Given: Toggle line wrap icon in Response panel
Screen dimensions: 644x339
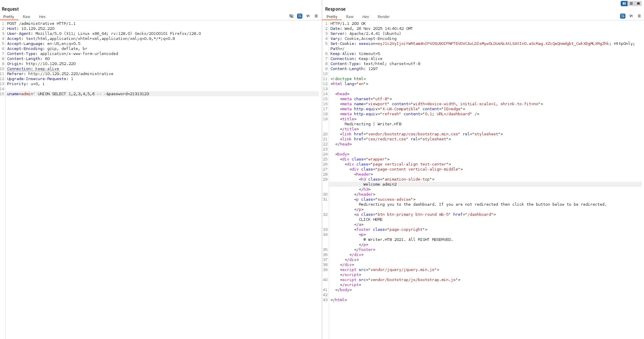Looking at the screenshot, I should (623, 16).
